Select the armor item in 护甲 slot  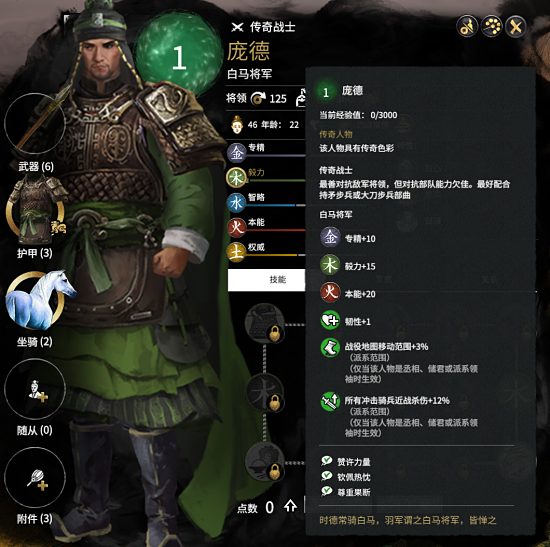pos(35,211)
